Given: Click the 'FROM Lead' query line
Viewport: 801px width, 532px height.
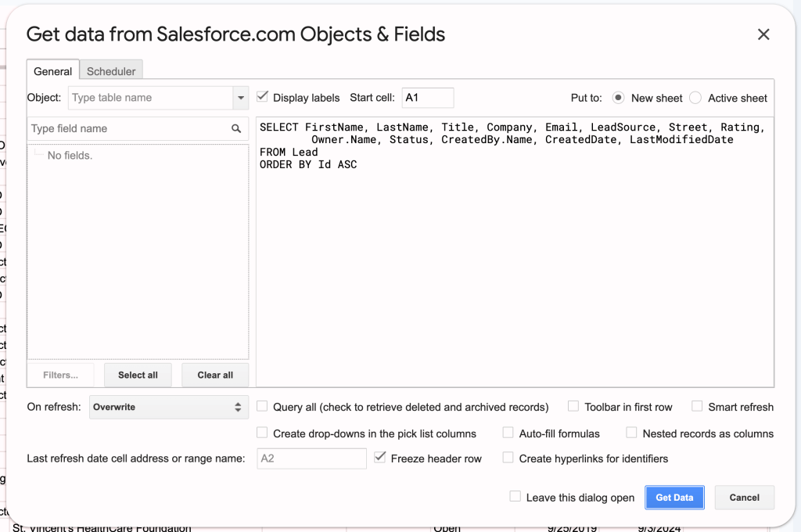Looking at the screenshot, I should point(289,153).
